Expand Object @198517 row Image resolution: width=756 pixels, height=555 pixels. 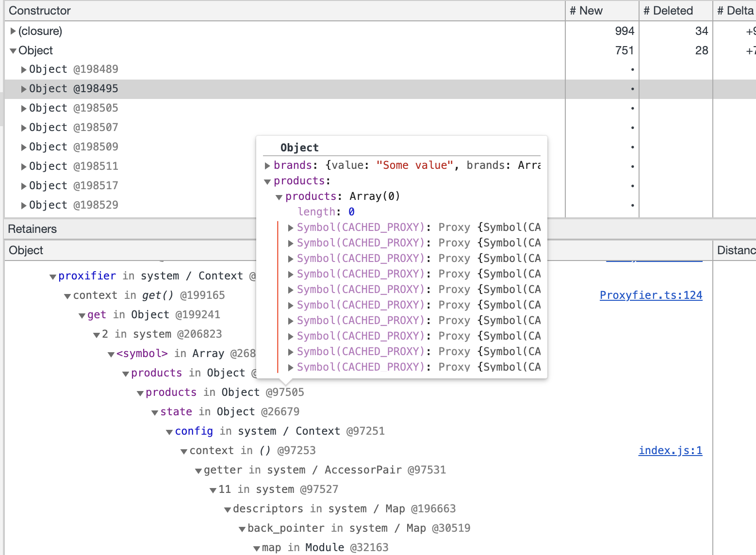pyautogui.click(x=24, y=186)
